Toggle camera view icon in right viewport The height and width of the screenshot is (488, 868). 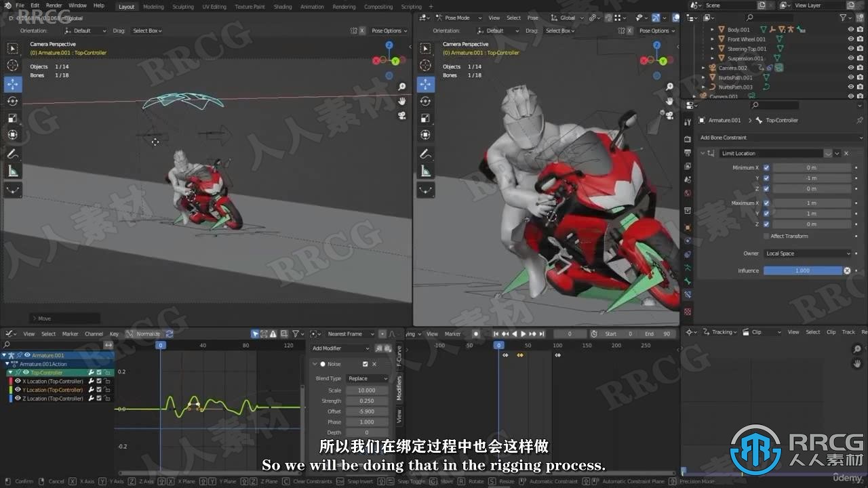670,115
